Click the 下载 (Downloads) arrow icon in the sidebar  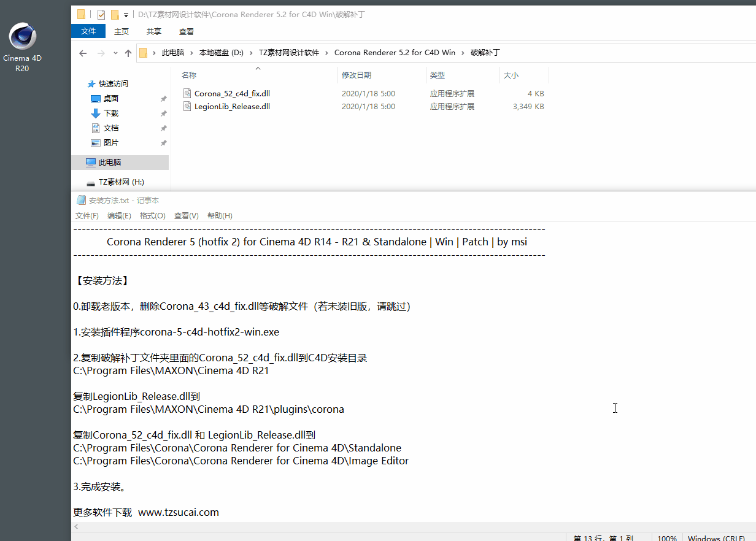(x=95, y=113)
